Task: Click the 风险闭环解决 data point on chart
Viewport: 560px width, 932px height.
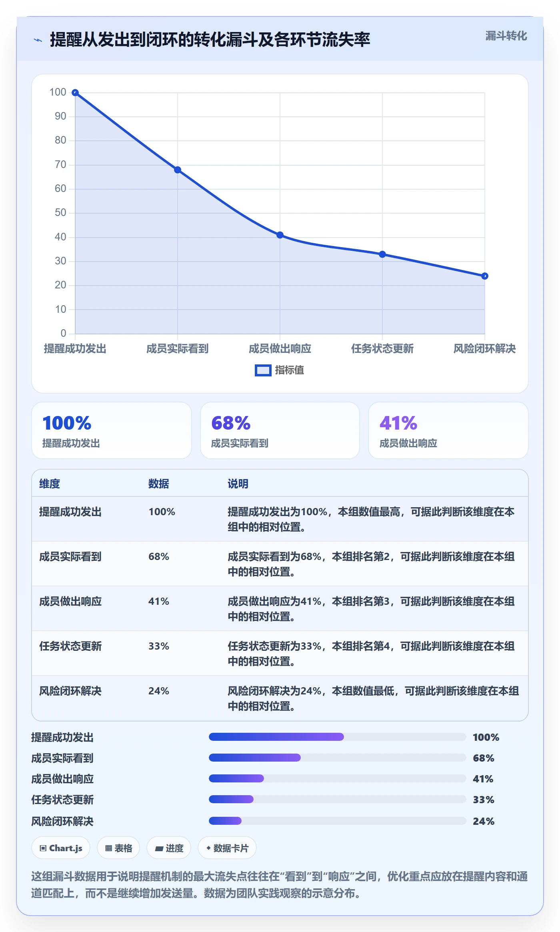Action: point(485,276)
